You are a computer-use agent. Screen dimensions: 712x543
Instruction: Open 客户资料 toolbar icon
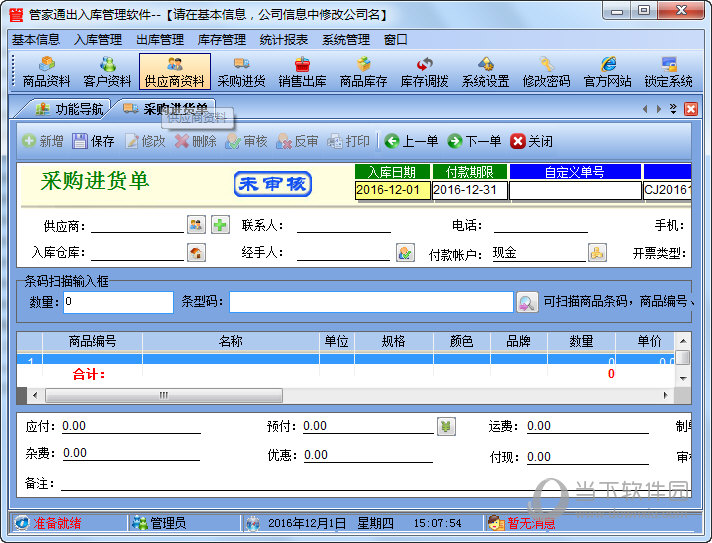point(107,72)
